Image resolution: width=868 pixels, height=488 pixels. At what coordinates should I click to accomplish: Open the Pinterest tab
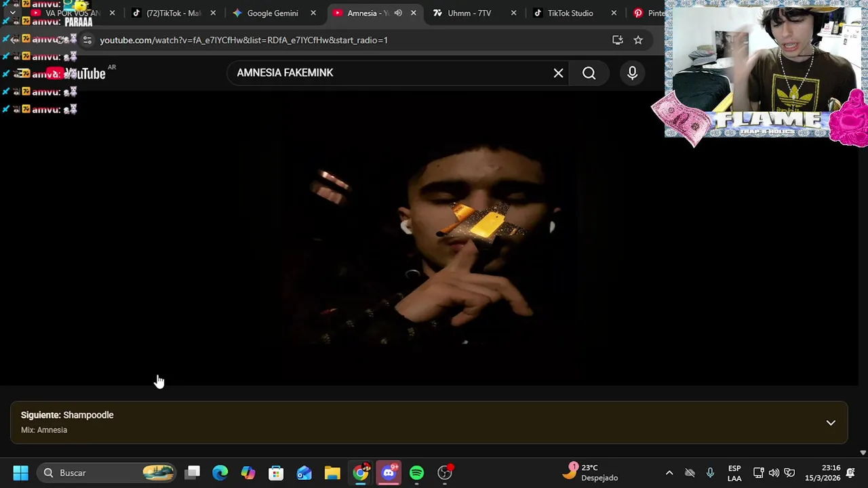(649, 13)
